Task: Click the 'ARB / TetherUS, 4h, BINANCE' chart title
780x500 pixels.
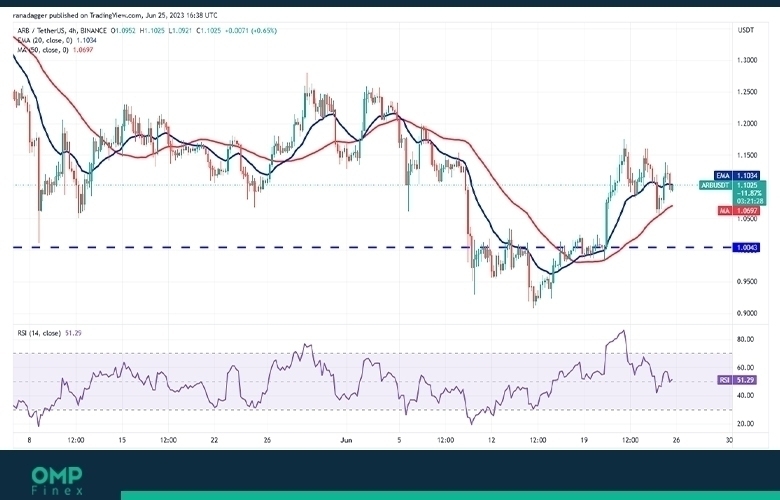Action: point(62,31)
